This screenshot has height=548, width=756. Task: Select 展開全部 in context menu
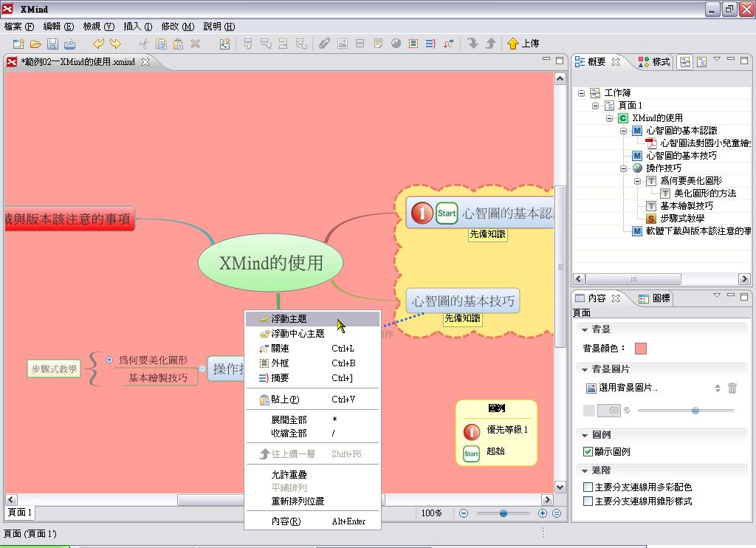tap(312, 419)
